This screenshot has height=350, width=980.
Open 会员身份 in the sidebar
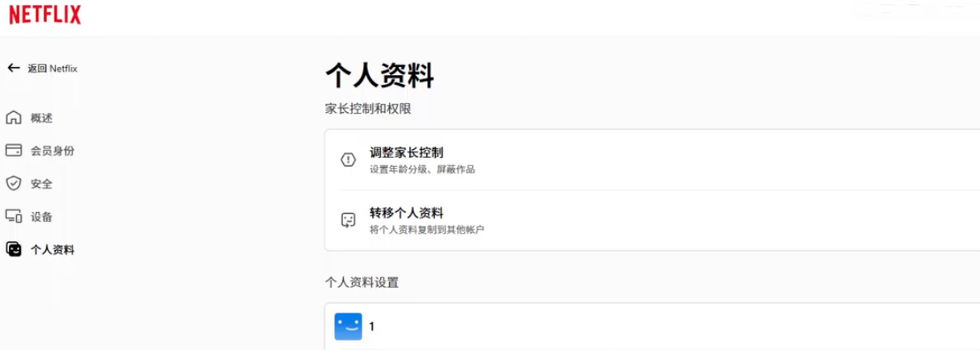[52, 151]
